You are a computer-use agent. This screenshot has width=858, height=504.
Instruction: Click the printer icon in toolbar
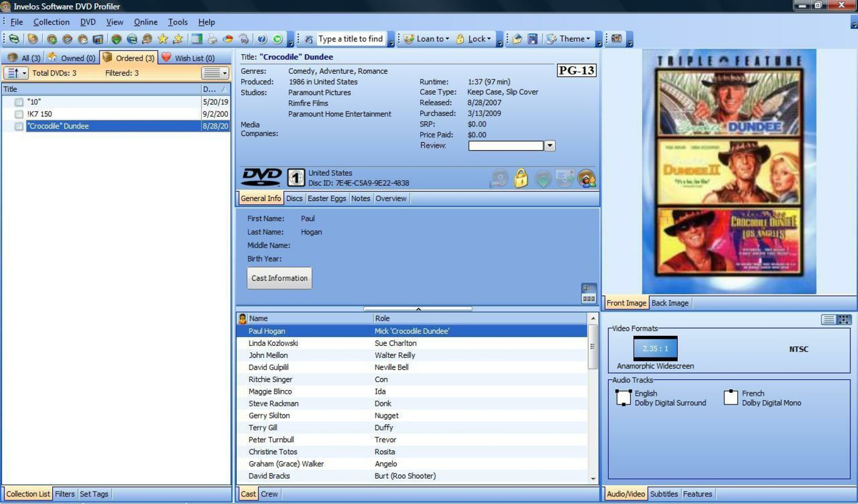(x=212, y=39)
